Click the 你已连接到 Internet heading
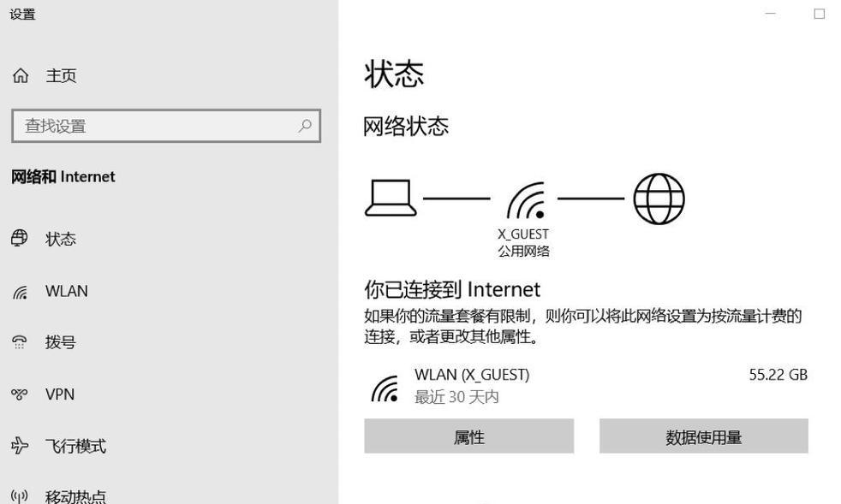Screen dimensions: 841x504 pyautogui.click(x=452, y=289)
